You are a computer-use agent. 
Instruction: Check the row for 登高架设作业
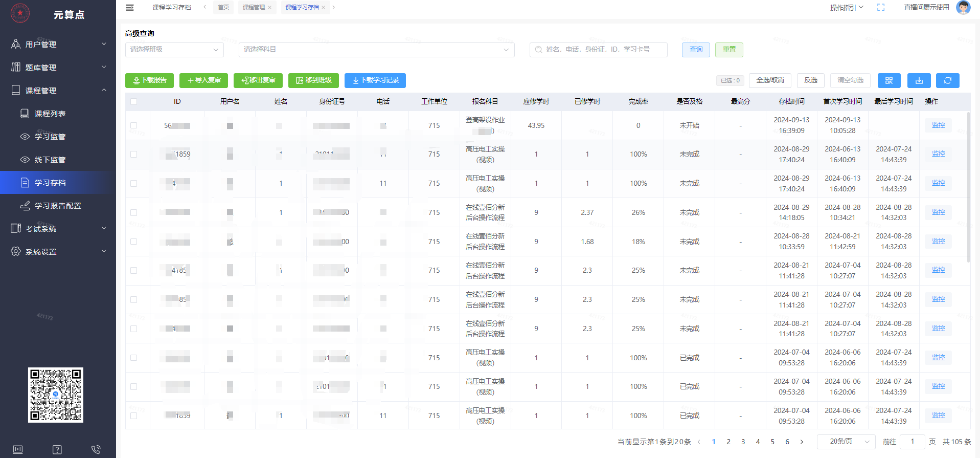134,125
